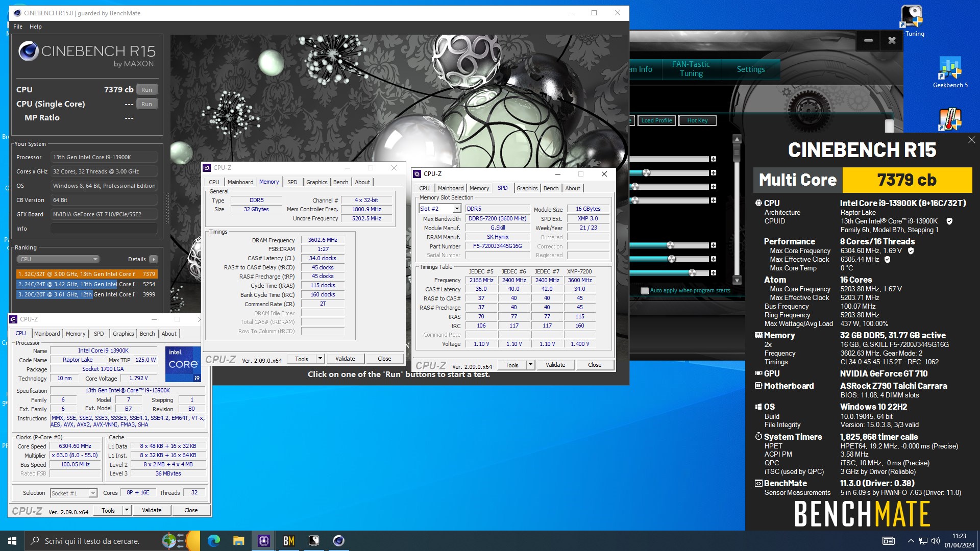Click the Cinebench R15 logo sphere icon
Image resolution: width=980 pixels, height=551 pixels.
coord(29,52)
